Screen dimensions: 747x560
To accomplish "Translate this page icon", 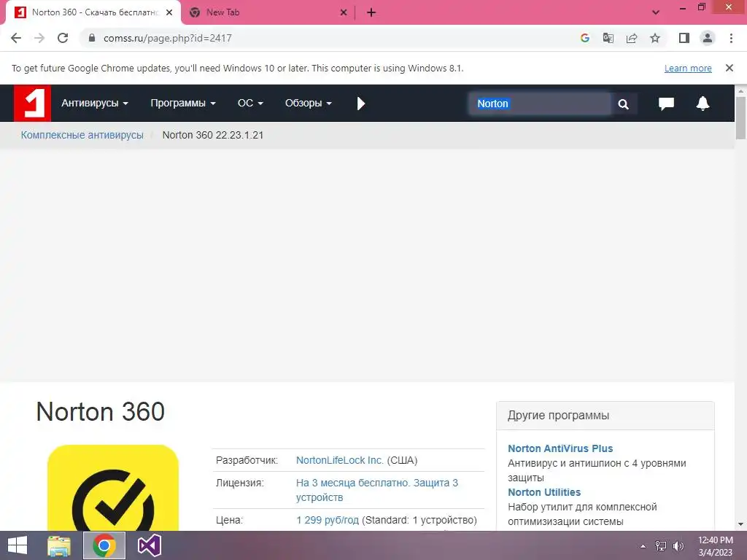I will [x=608, y=38].
